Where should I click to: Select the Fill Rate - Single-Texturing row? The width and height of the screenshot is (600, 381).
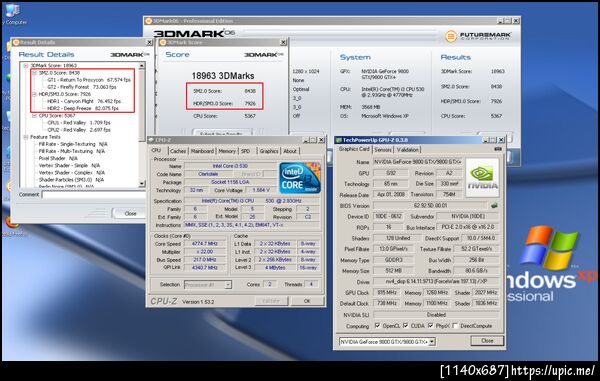point(73,144)
